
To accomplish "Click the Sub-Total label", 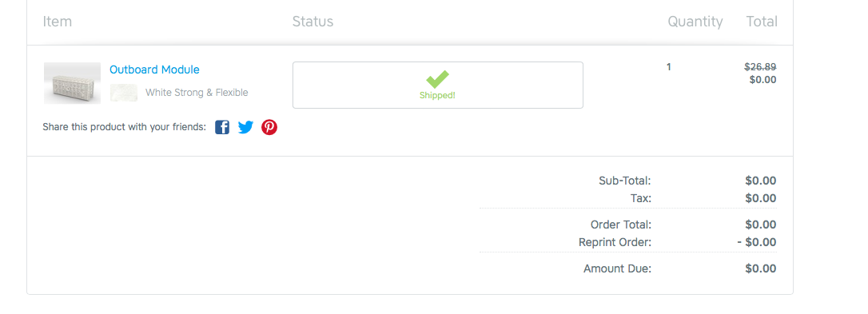I will coord(625,181).
